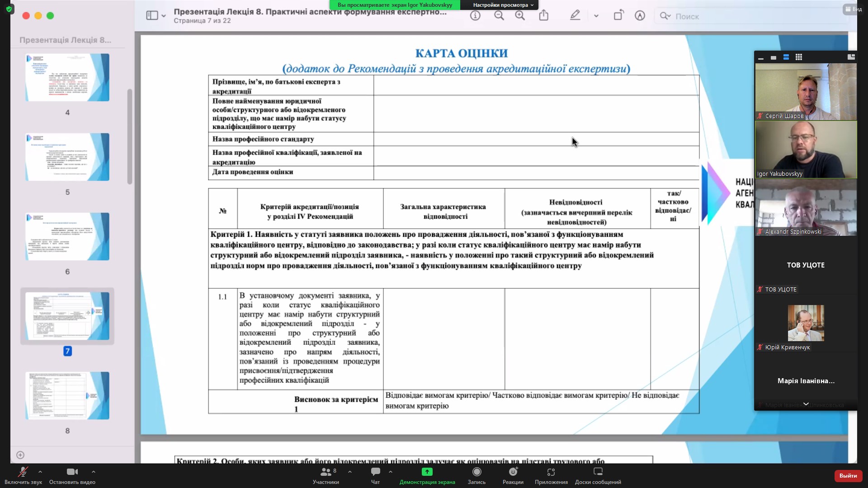
Task: Toggle the Preview sidebar view button
Action: [x=152, y=16]
